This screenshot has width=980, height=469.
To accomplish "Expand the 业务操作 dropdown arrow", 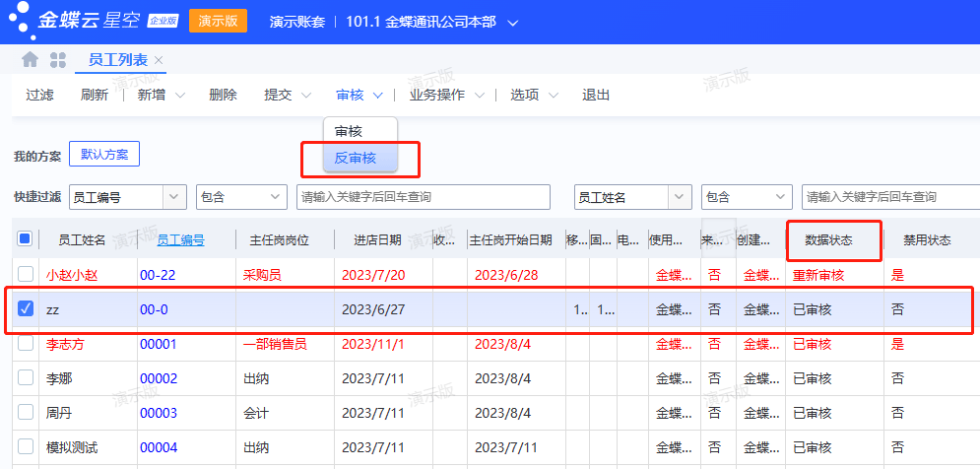I will pos(480,96).
